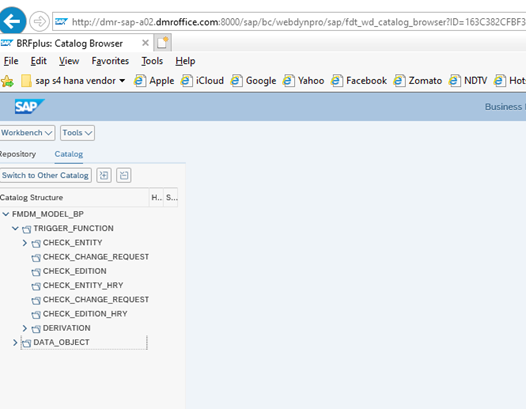Screen dimensions: 526x409
Task: Select the CHECK_EDITION_HRY tree item
Action: 85,314
